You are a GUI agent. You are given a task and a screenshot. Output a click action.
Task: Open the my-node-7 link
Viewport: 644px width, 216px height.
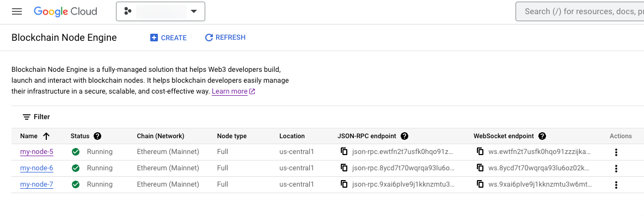coord(36,184)
